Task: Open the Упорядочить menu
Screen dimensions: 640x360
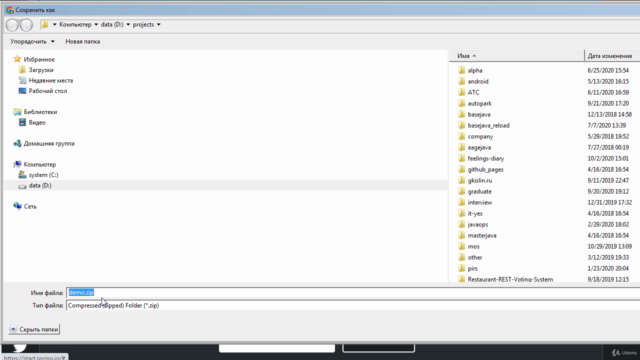Action: click(x=32, y=41)
